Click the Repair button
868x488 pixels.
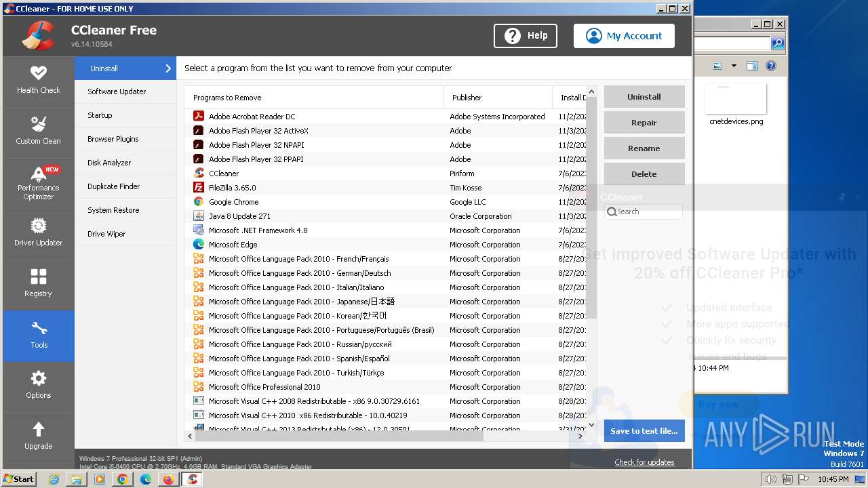(644, 123)
